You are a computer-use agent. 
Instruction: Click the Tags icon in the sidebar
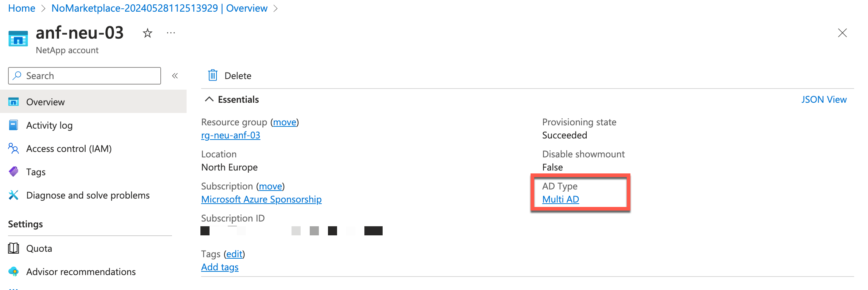pyautogui.click(x=13, y=172)
